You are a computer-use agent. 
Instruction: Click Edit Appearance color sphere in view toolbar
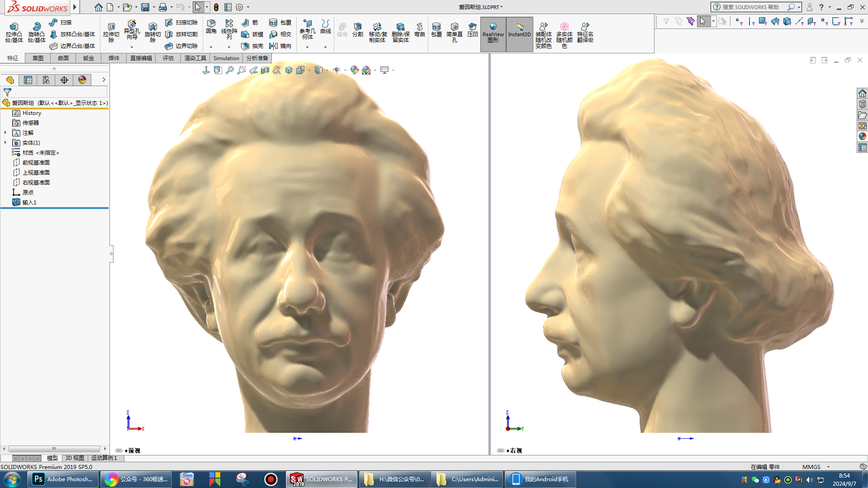pyautogui.click(x=354, y=70)
